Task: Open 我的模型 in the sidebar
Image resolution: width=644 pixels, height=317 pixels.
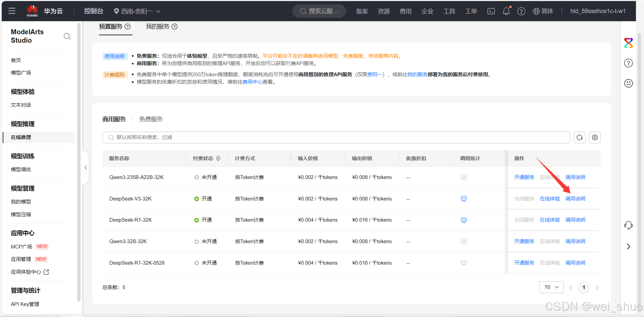Action: coord(21,202)
